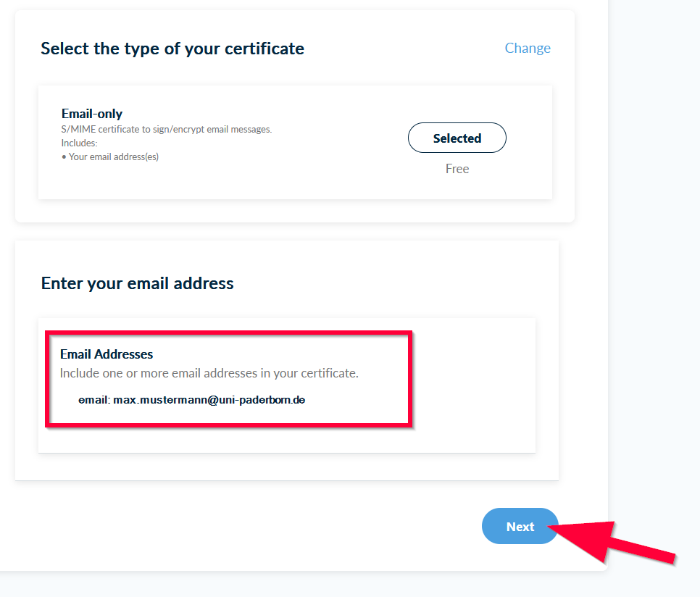Click the "email:" prefix label

click(94, 399)
